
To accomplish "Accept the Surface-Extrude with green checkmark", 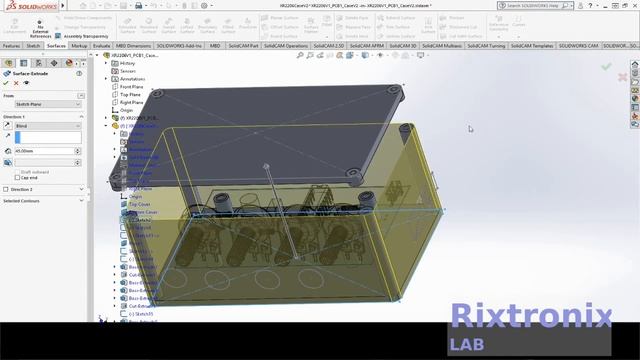I will pyautogui.click(x=6, y=83).
